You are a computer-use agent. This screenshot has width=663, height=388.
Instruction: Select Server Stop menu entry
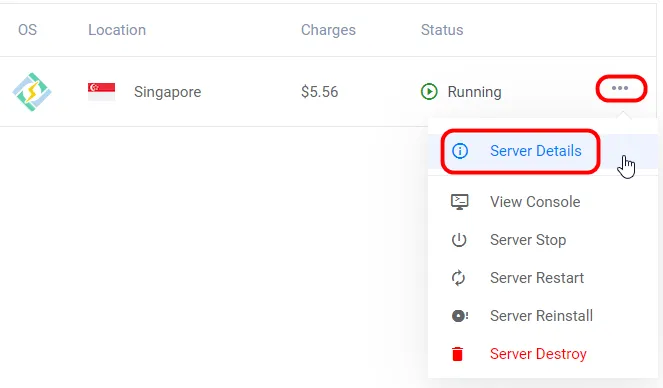[x=543, y=240]
